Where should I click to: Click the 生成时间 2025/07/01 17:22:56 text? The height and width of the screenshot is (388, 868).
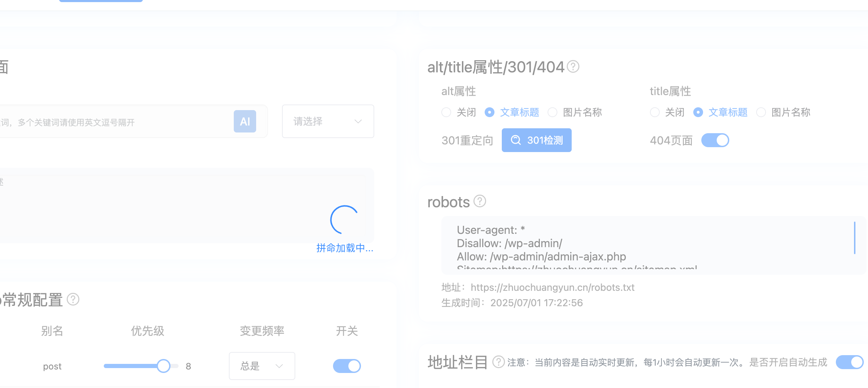click(512, 303)
